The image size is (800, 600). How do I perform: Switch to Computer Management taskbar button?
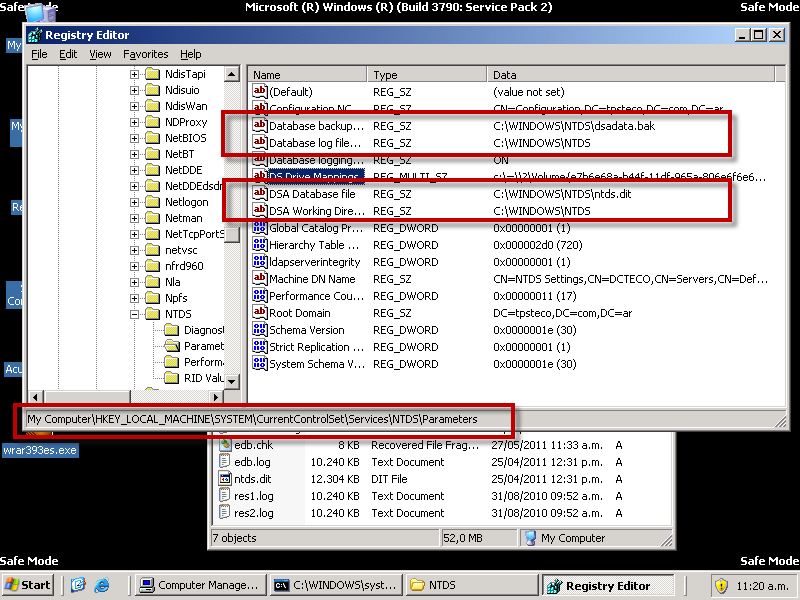coord(198,586)
